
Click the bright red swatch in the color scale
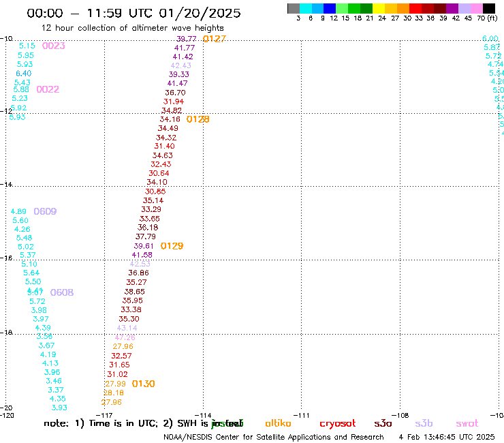click(x=415, y=8)
